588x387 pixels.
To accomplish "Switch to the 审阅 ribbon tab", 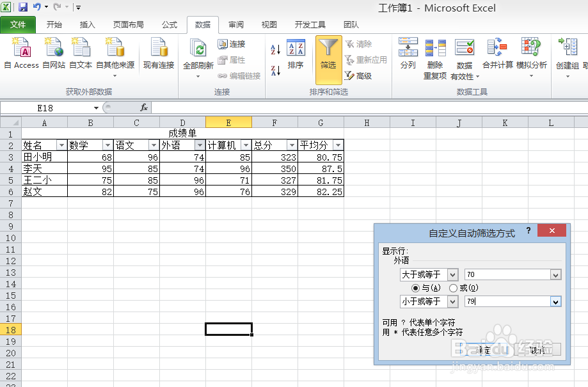I will point(236,25).
